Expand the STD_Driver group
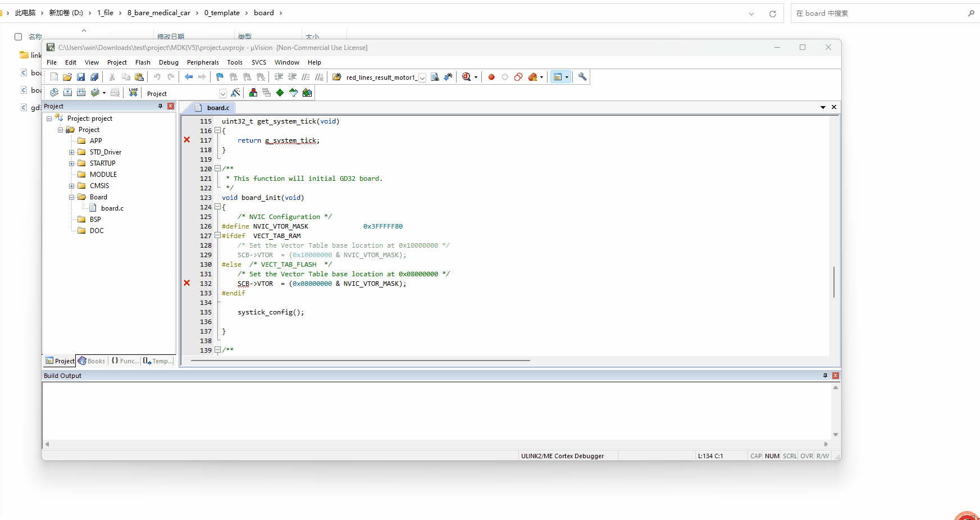Screen dimensions: 980x520 tap(71, 152)
